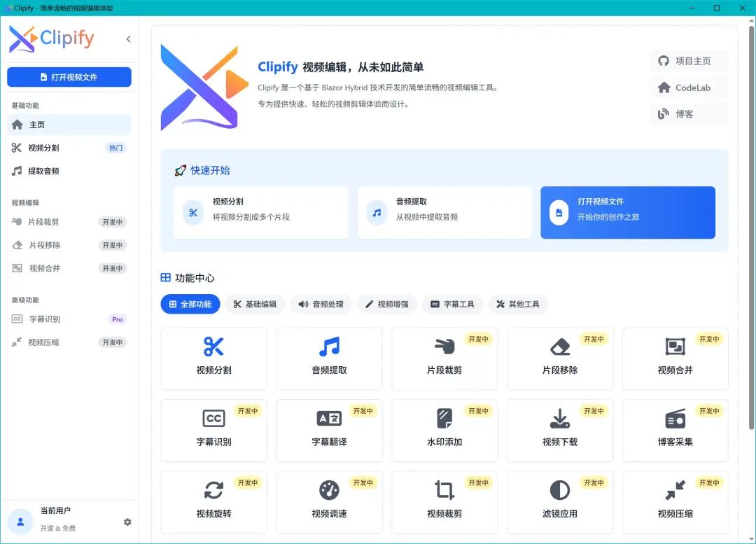Click the 视频压缩 compress icon card
756x544 pixels.
[x=675, y=502]
